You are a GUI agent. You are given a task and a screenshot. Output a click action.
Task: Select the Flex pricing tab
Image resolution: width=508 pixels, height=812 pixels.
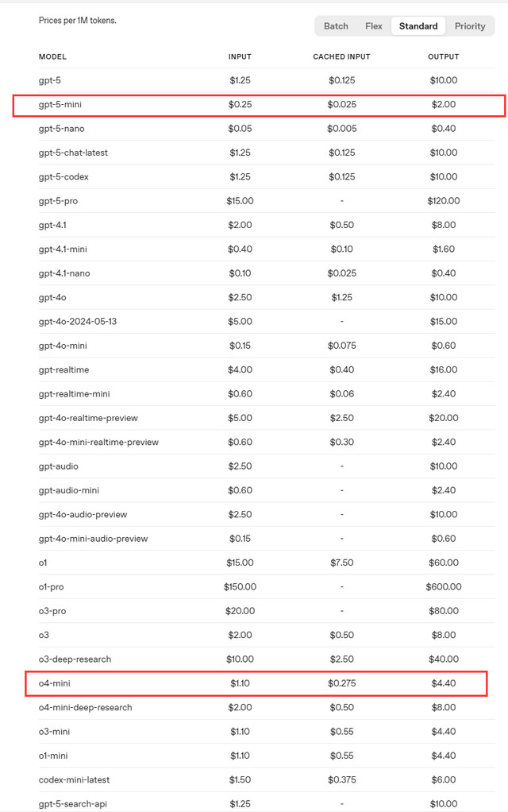pos(374,26)
